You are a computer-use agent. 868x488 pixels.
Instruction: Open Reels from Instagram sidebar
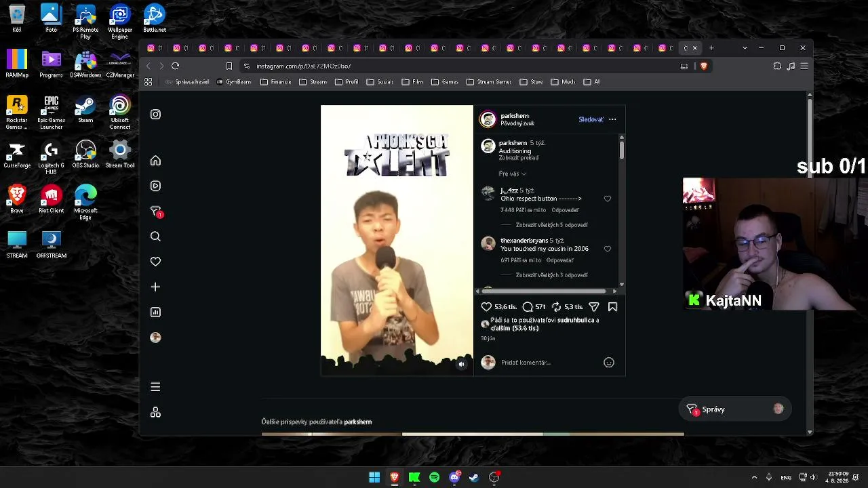155,186
